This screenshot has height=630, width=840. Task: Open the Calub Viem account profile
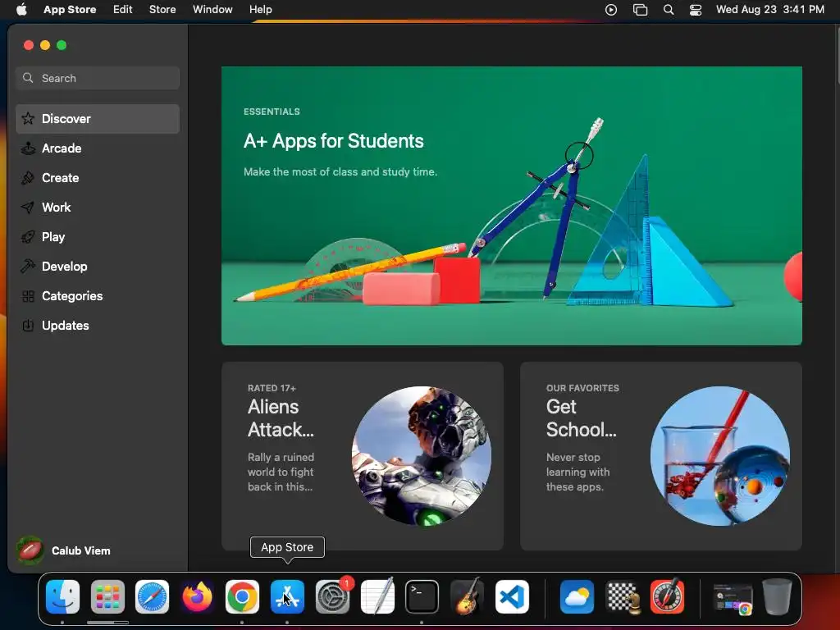click(x=63, y=550)
